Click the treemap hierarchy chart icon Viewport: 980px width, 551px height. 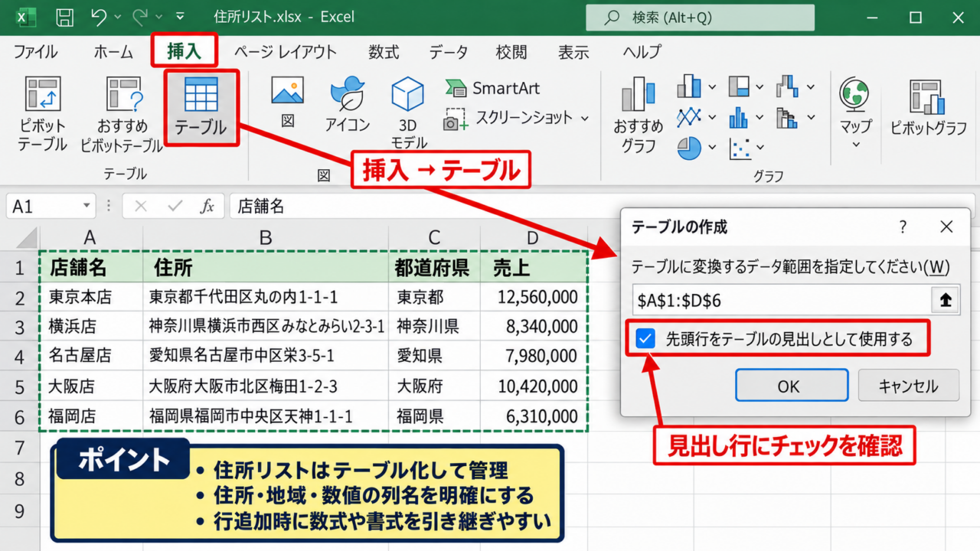pyautogui.click(x=740, y=86)
